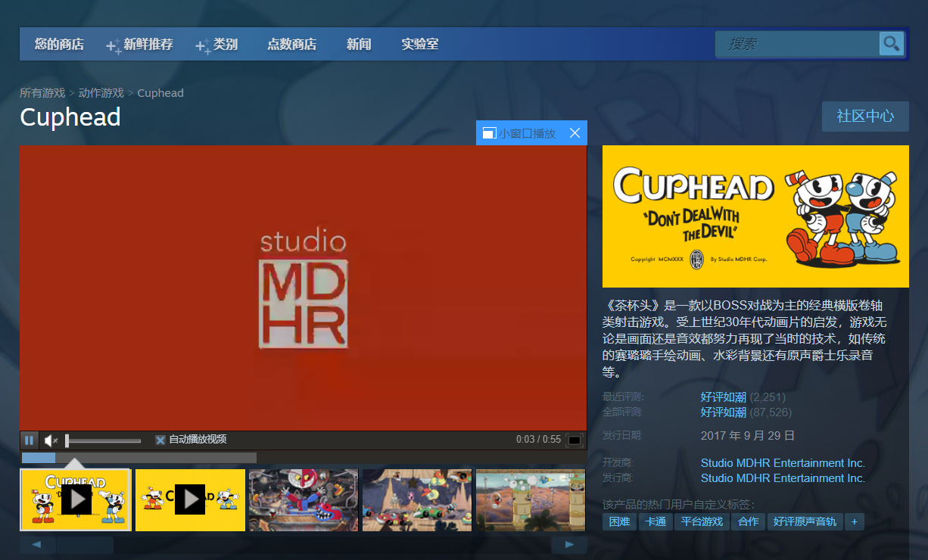Open developer Studio MDHR Entertainment link
Screen dimensions: 928x560
click(783, 463)
